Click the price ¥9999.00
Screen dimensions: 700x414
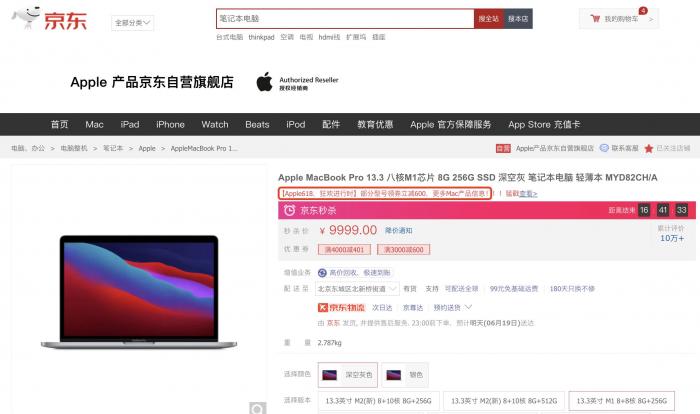(349, 230)
